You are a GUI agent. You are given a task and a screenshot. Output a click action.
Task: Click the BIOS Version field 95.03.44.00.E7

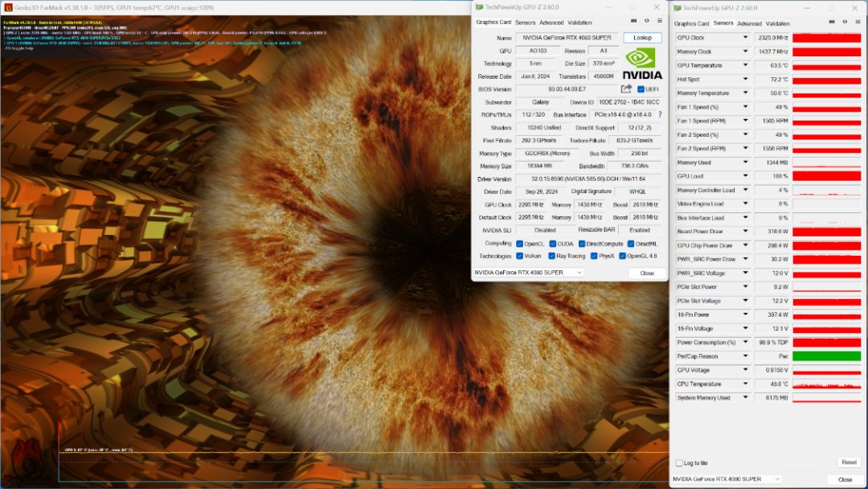pos(567,89)
